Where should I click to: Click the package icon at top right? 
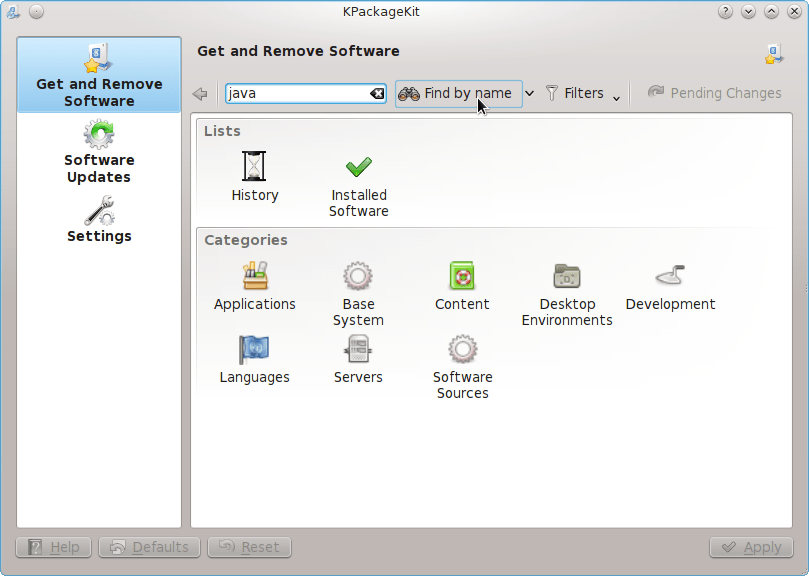click(774, 54)
